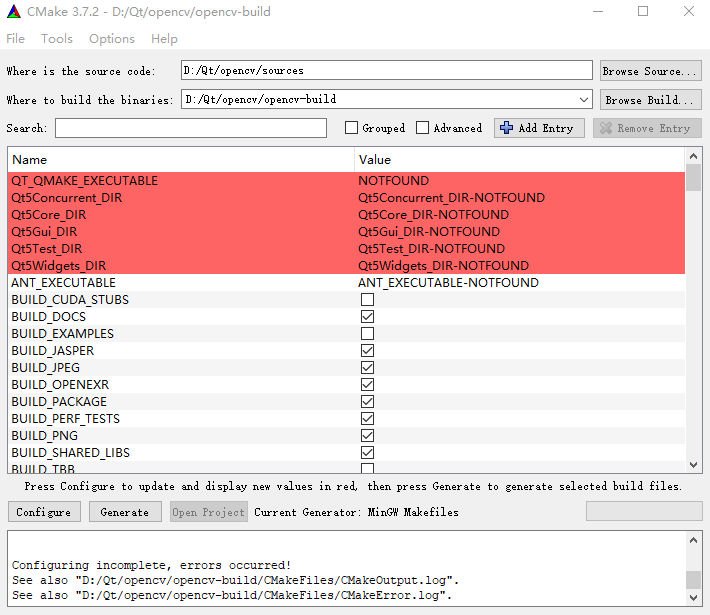The height and width of the screenshot is (615, 710).
Task: Uncheck the BUILD_JASPER checkbox
Action: pyautogui.click(x=367, y=351)
